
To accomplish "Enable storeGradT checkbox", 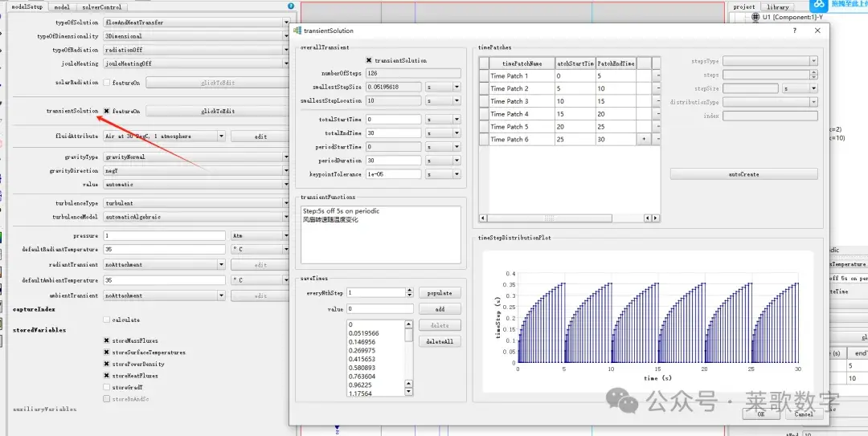I will tap(106, 387).
